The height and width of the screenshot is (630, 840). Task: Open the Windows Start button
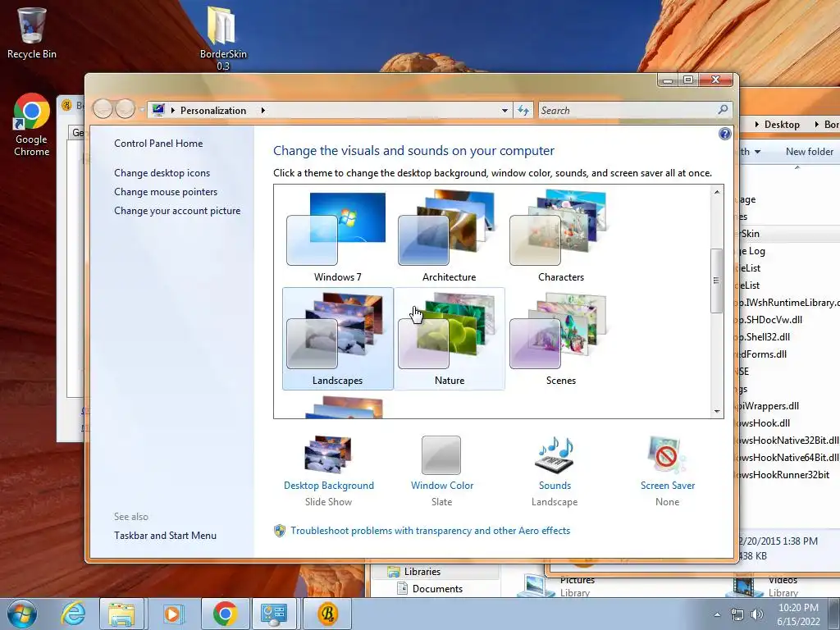[21, 614]
